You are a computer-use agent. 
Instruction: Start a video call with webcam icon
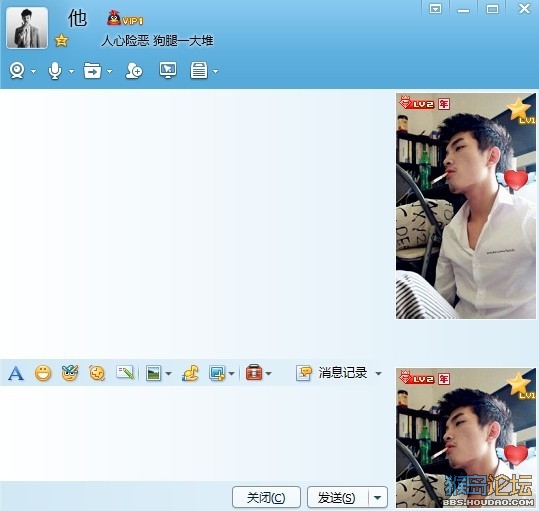click(x=17, y=71)
